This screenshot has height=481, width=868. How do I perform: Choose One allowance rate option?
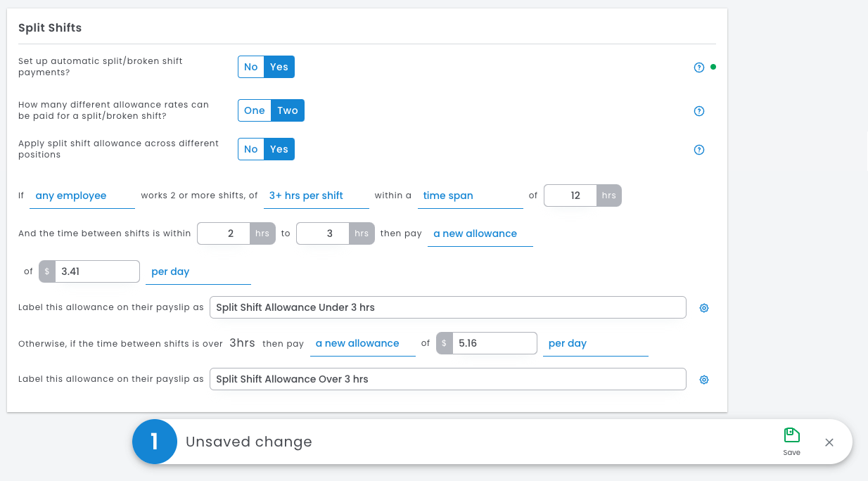click(x=254, y=110)
